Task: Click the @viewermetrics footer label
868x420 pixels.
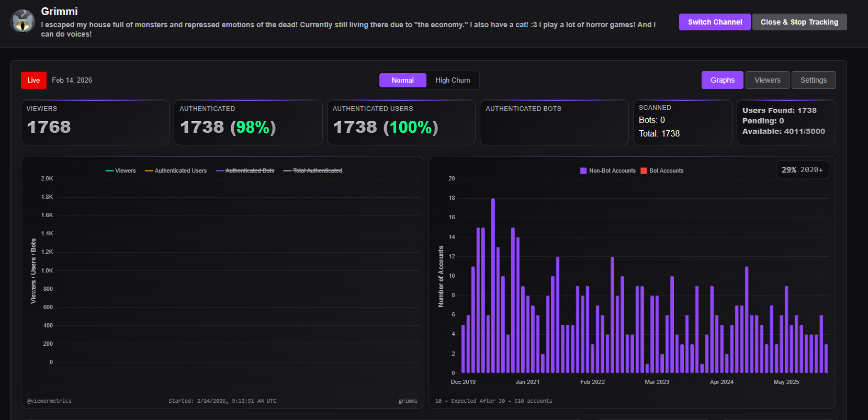Action: (49, 401)
